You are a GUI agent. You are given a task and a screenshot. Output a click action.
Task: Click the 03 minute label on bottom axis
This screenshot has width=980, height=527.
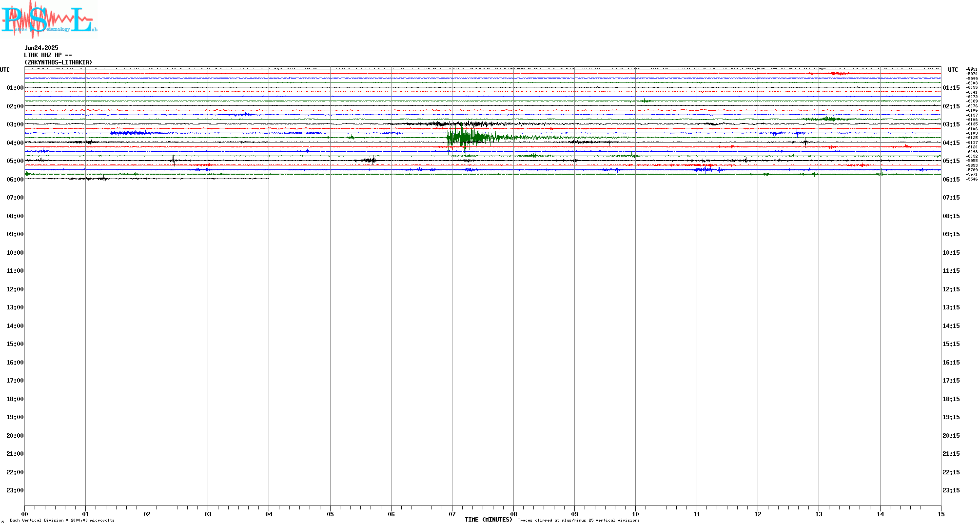coord(208,514)
